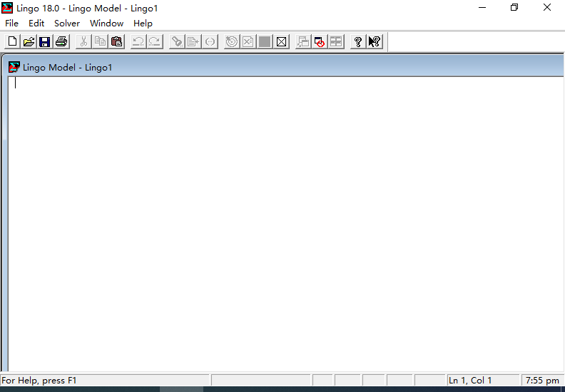Close all windows with red circle icon

[320, 42]
